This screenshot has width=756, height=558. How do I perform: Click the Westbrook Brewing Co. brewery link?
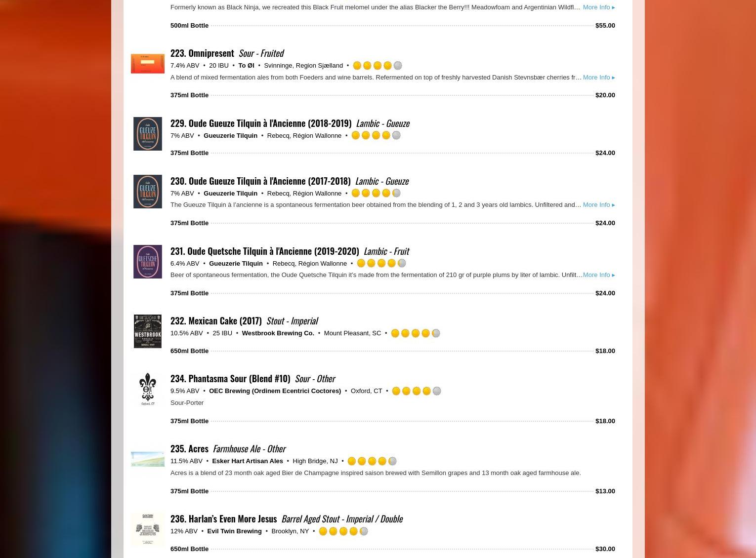coord(278,333)
